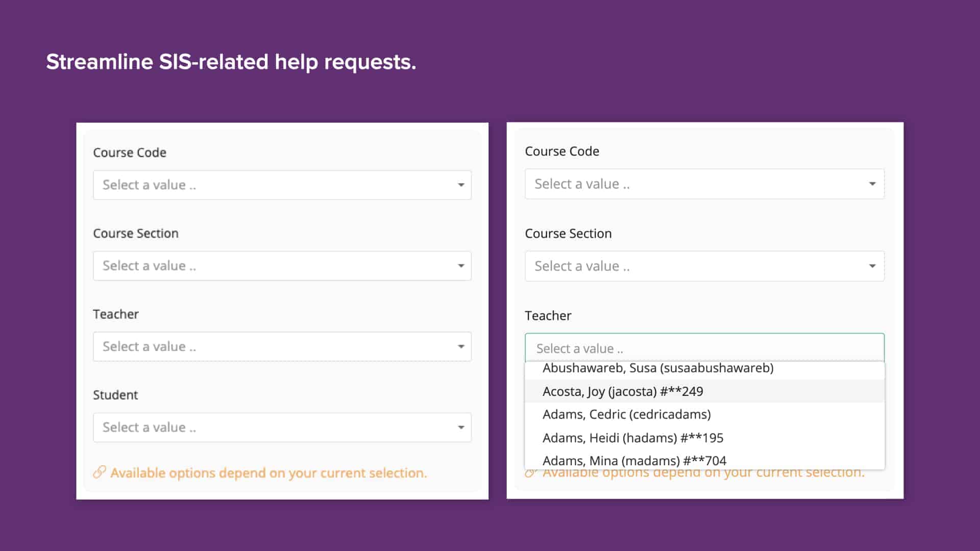Click the link icon beside the right orange note
Image resolution: width=980 pixels, height=551 pixels.
click(532, 472)
